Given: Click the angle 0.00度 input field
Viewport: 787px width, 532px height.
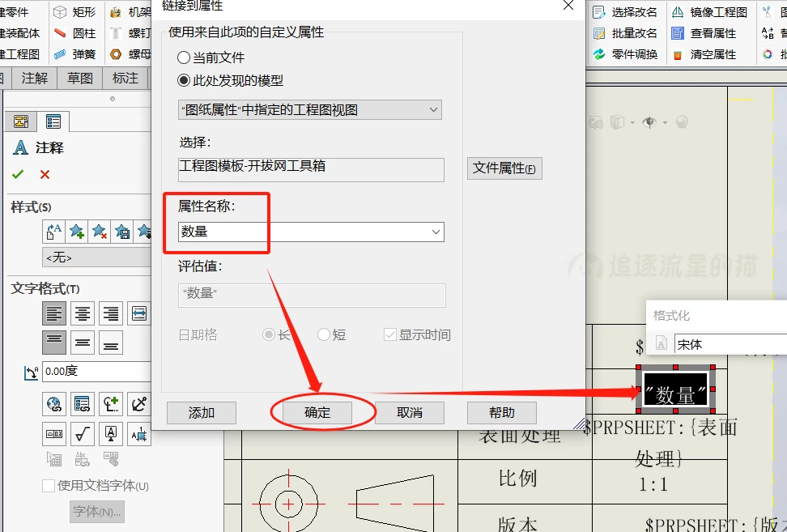Looking at the screenshot, I should 96,372.
